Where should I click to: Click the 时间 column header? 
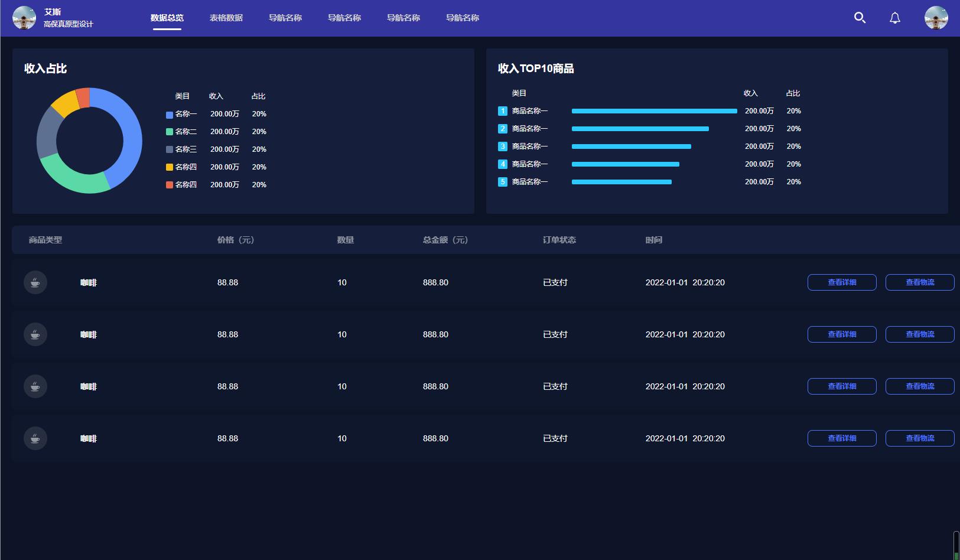tap(654, 240)
